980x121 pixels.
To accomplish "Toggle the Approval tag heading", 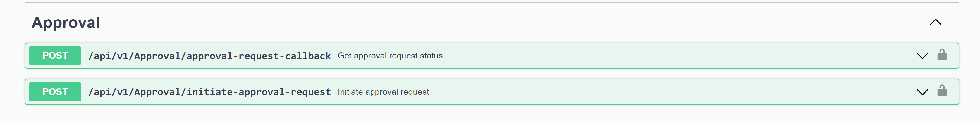I will coord(66,23).
